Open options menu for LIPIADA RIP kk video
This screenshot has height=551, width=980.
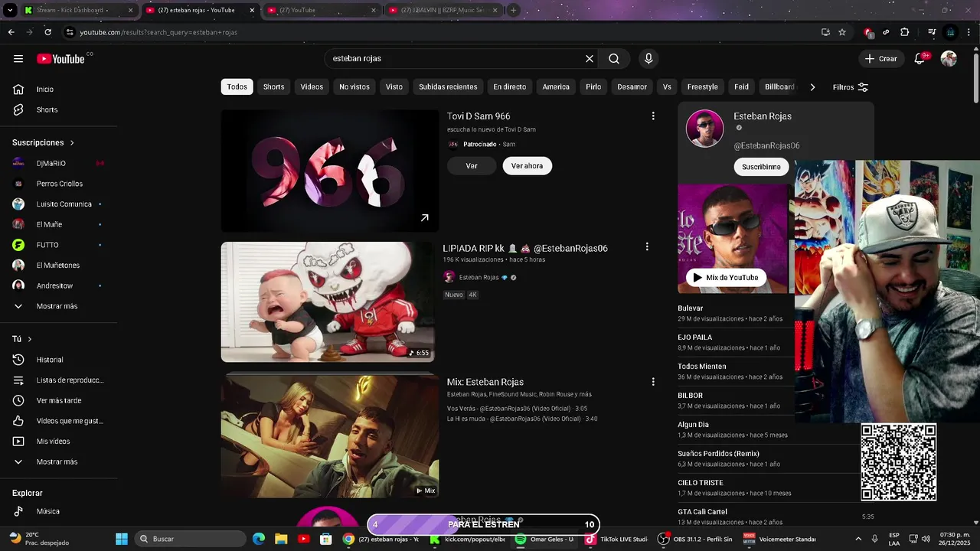[647, 247]
